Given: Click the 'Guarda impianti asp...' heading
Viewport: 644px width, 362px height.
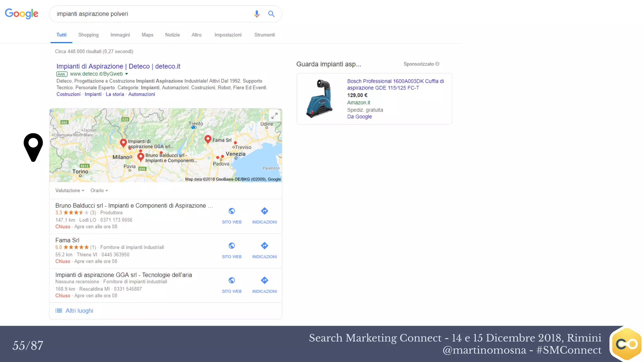Looking at the screenshot, I should pyautogui.click(x=329, y=64).
